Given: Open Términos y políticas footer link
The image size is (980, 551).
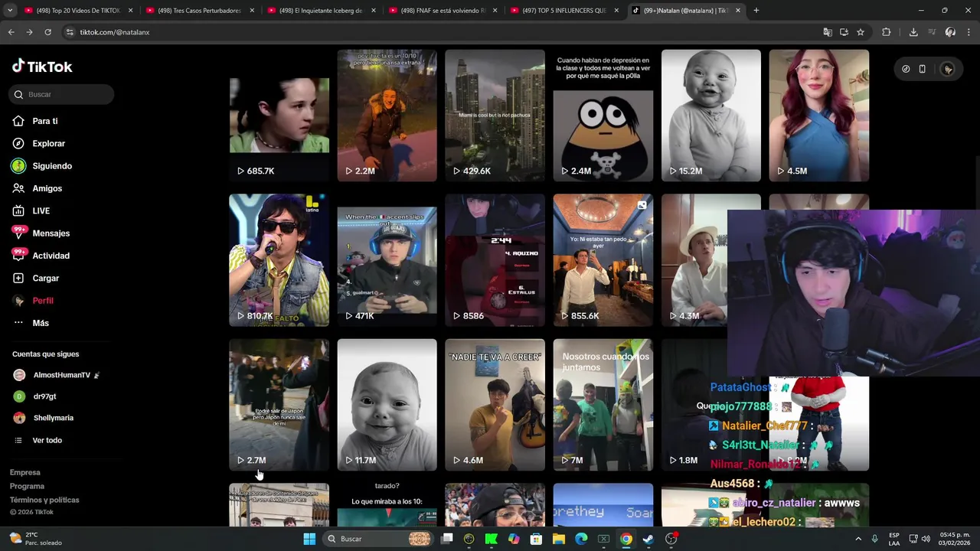Looking at the screenshot, I should click(44, 500).
